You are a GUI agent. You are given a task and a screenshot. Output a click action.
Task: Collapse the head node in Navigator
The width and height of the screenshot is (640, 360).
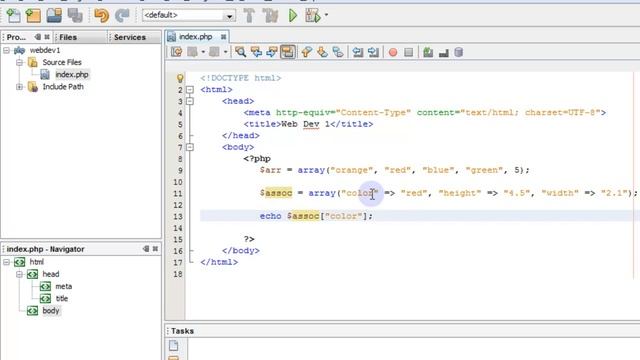click(x=19, y=274)
